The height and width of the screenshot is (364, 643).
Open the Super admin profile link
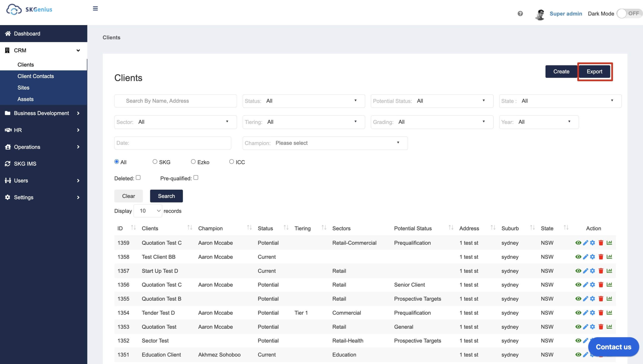click(566, 14)
